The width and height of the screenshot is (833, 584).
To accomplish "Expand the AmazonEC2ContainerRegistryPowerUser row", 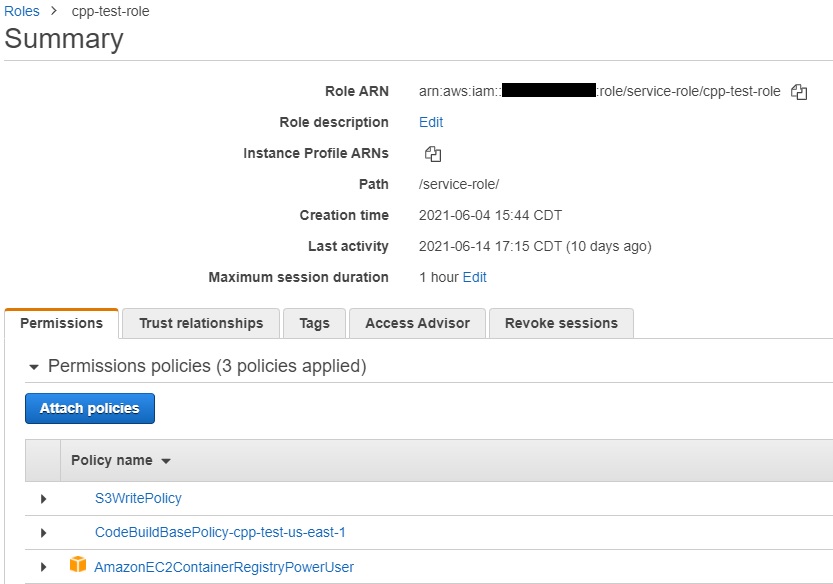I will coord(44,567).
